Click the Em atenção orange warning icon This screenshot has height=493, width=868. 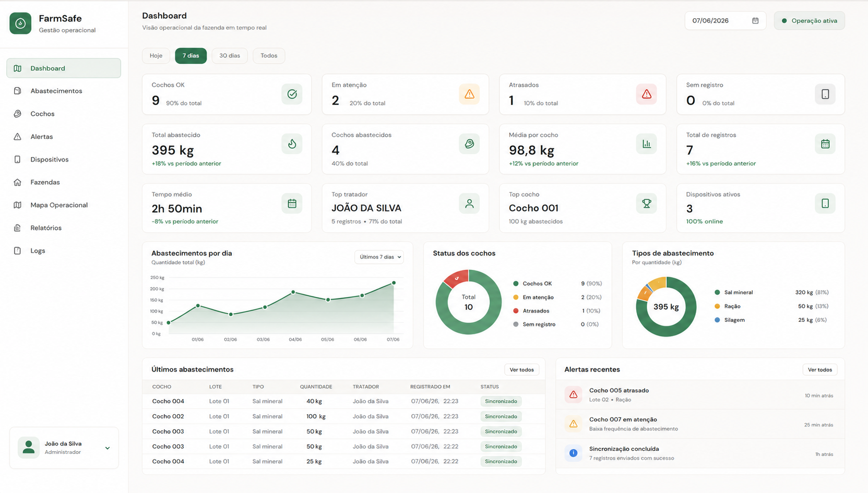click(x=469, y=94)
